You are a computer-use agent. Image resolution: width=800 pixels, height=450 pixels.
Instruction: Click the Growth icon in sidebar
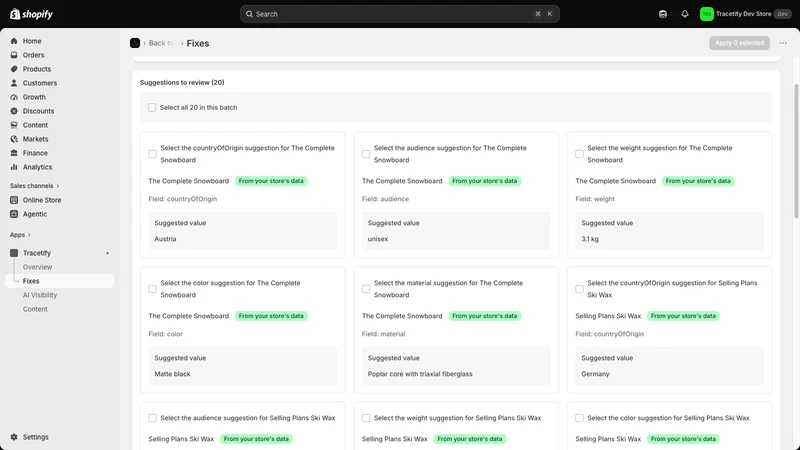tap(14, 97)
